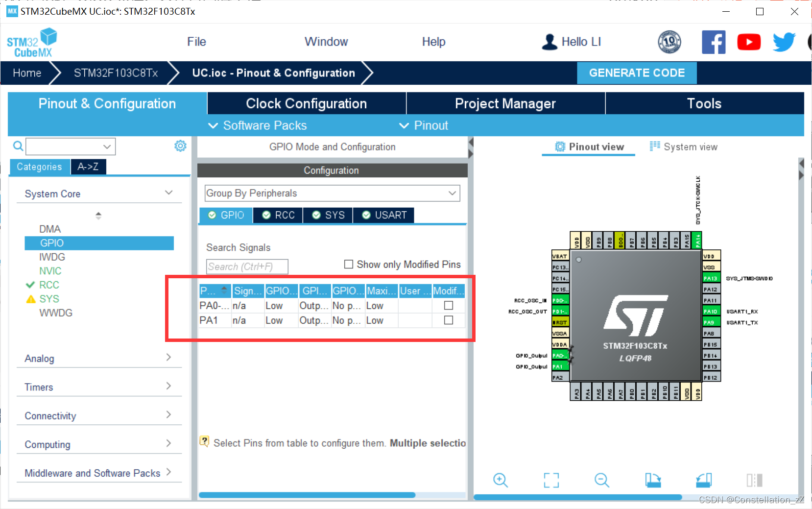
Task: Click the zoom out icon under pinout view
Action: [602, 480]
